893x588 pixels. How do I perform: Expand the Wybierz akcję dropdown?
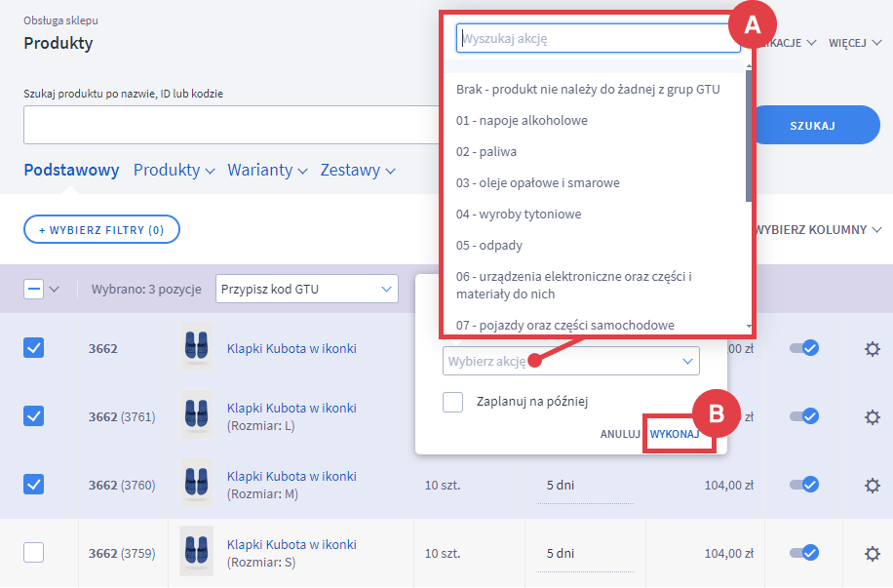tap(570, 361)
